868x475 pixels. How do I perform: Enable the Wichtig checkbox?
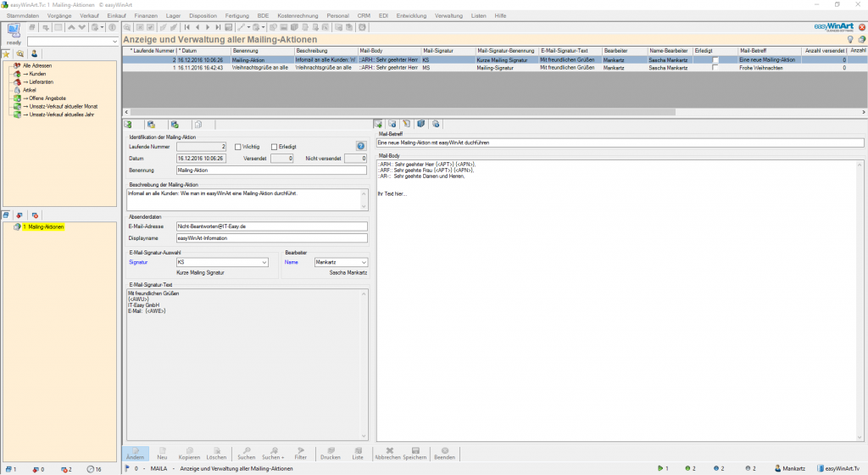(x=238, y=146)
